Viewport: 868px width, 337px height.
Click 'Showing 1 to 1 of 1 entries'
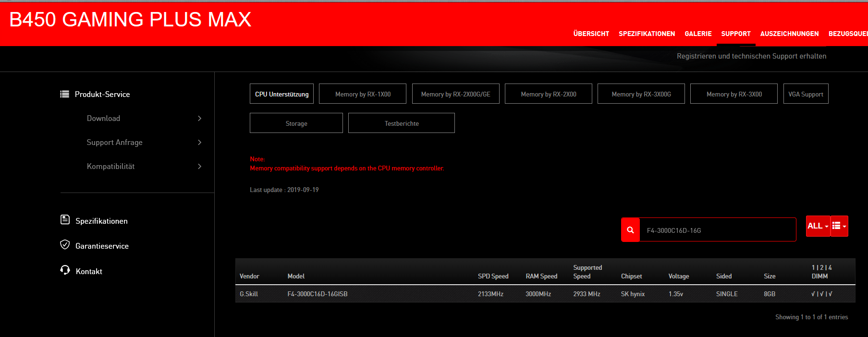811,317
